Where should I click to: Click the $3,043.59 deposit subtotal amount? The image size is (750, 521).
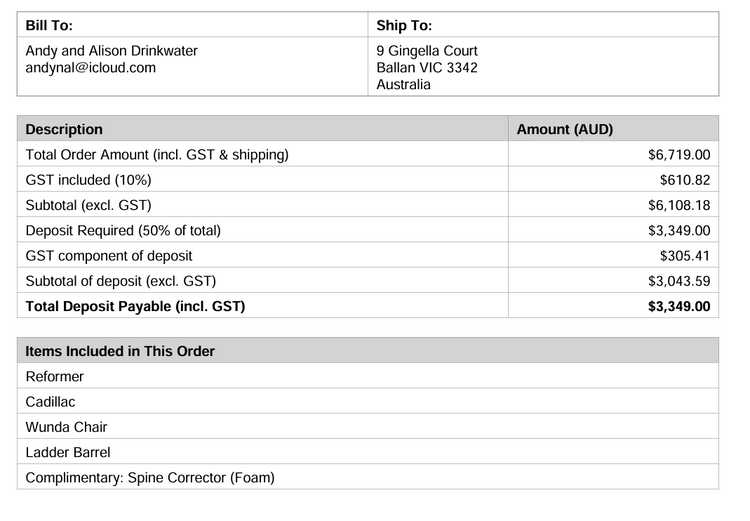(679, 281)
